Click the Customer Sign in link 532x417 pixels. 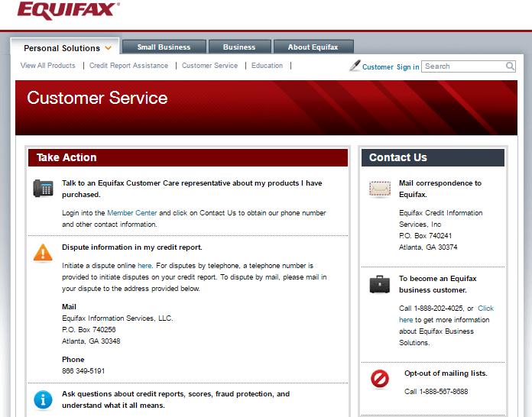[391, 66]
